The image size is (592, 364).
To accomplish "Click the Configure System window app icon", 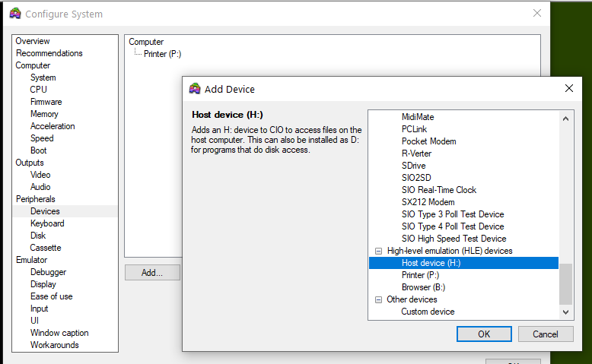I will point(15,14).
